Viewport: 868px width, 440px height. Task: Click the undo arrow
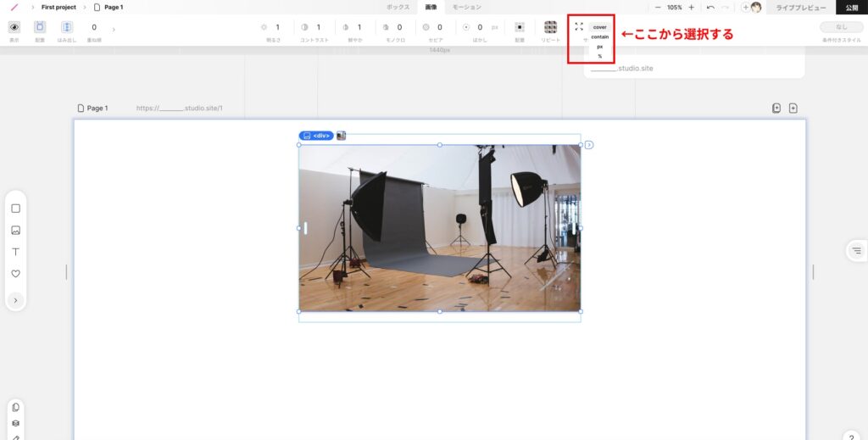click(710, 7)
